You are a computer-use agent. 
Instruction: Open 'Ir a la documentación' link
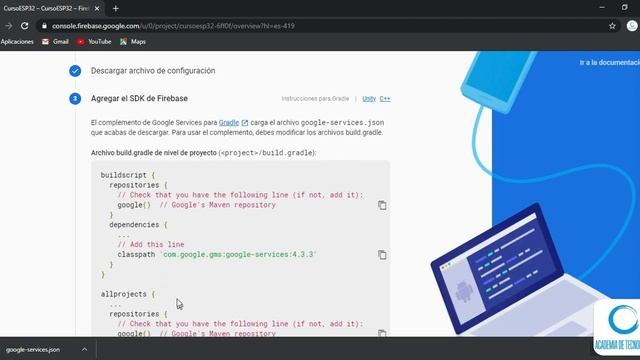pos(609,62)
